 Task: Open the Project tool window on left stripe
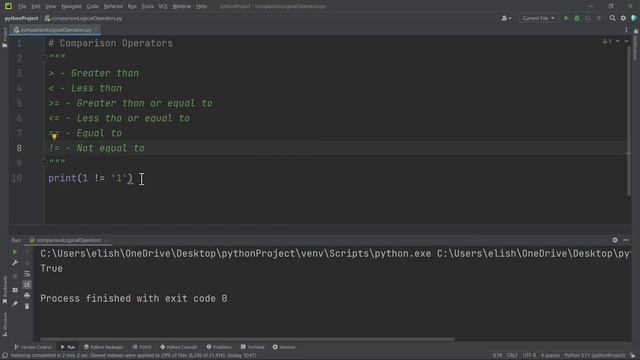(x=4, y=37)
